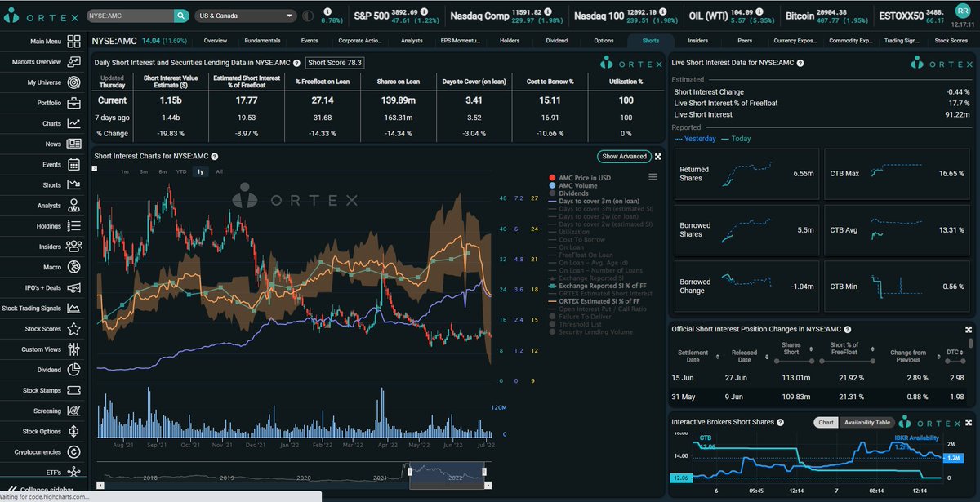The height and width of the screenshot is (502, 980).
Task: Open the Macro globe icon
Action: pyautogui.click(x=74, y=267)
